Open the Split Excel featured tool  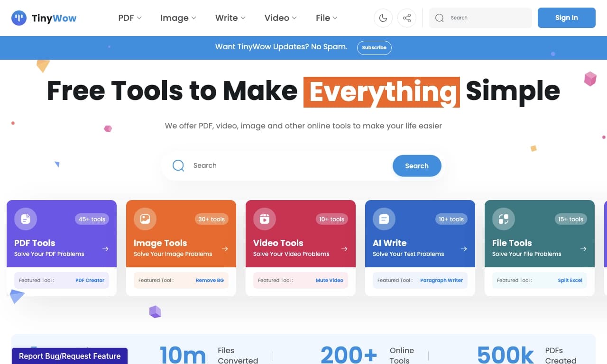tap(570, 280)
